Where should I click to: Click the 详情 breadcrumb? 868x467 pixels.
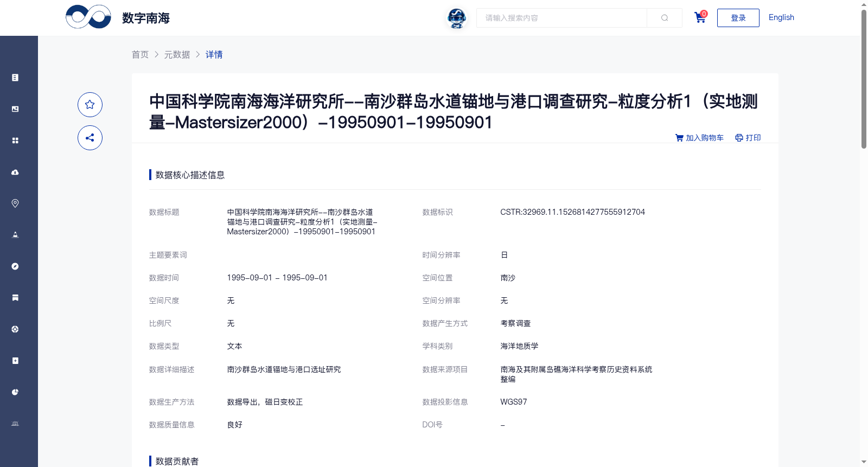(214, 54)
